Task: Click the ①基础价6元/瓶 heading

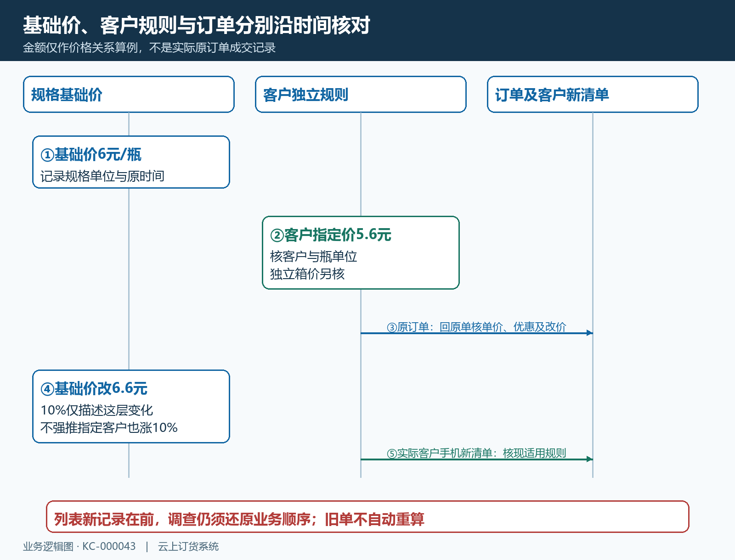Action: pyautogui.click(x=91, y=155)
